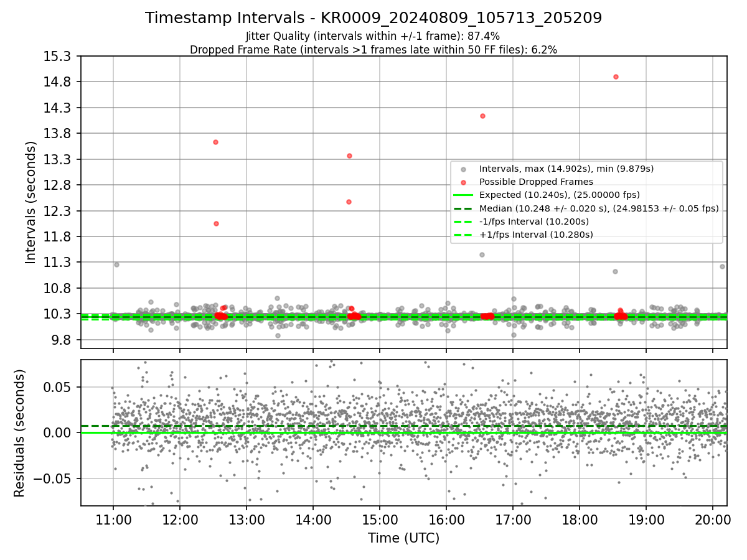Click the gray interval point near 11.25s at 11:00
Viewport: 747px width, 560px height.
pos(116,264)
